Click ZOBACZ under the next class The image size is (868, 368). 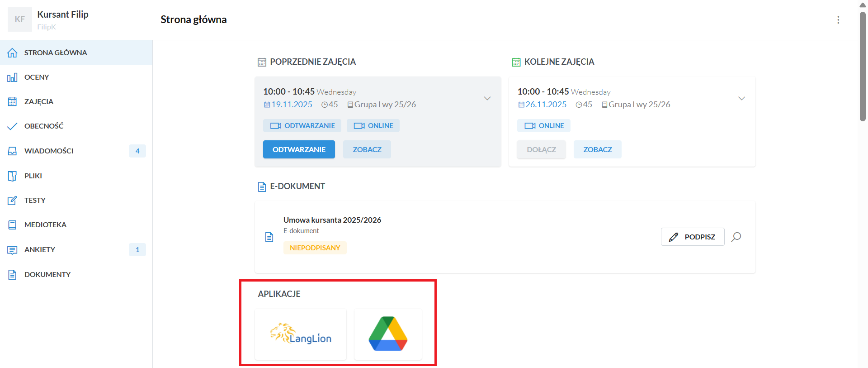[597, 150]
